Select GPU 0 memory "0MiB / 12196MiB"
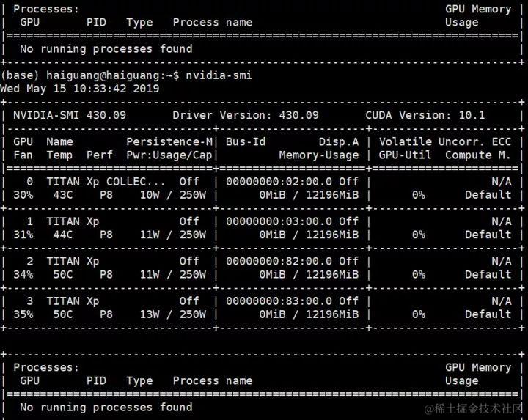This screenshot has height=420, width=528. coord(309,195)
